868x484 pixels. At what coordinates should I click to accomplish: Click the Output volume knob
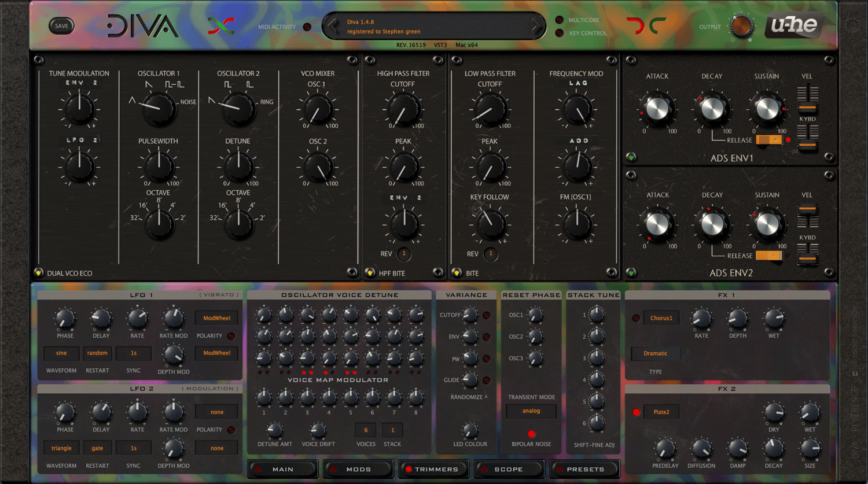pos(741,27)
